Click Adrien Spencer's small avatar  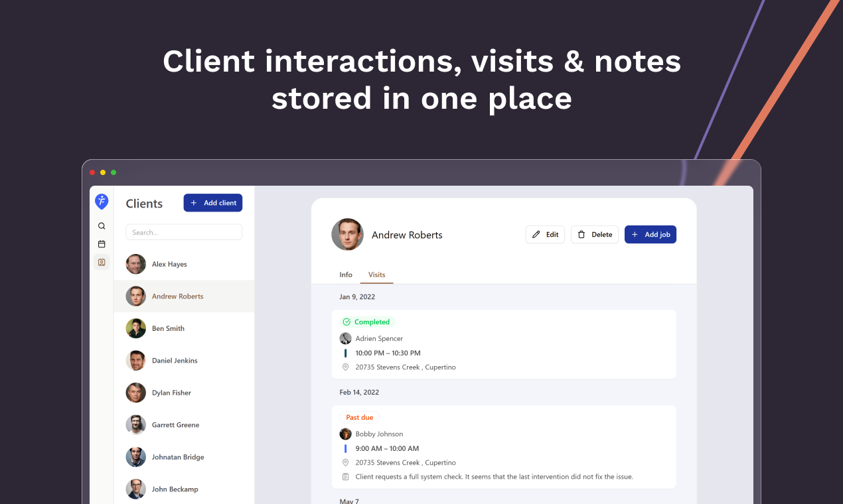(x=345, y=338)
